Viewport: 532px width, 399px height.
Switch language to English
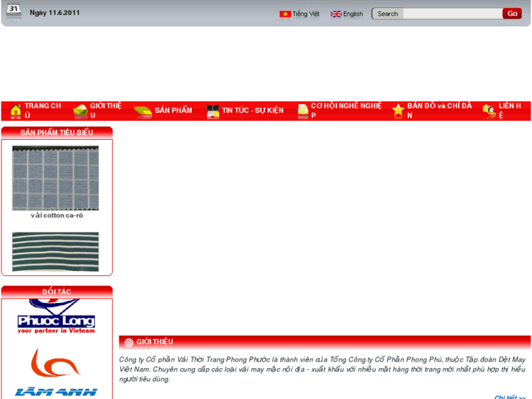pyautogui.click(x=353, y=14)
